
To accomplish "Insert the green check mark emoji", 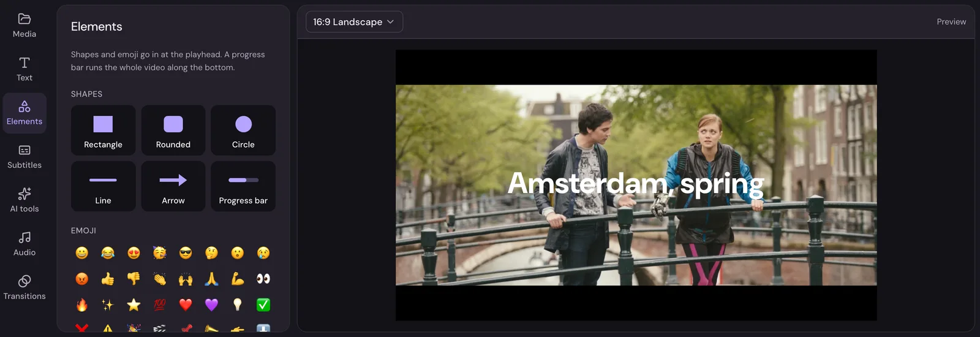I will [263, 305].
